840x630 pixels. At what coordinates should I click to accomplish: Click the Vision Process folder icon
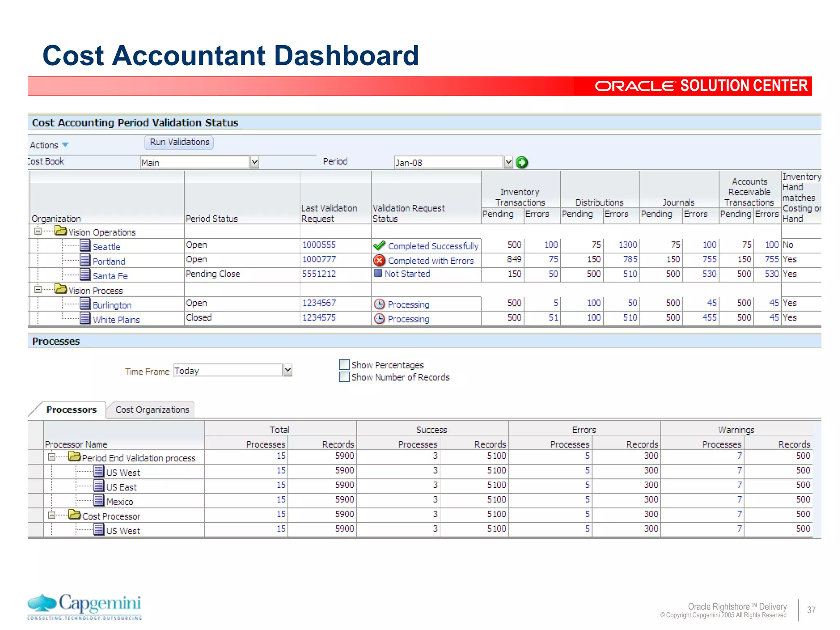61,289
